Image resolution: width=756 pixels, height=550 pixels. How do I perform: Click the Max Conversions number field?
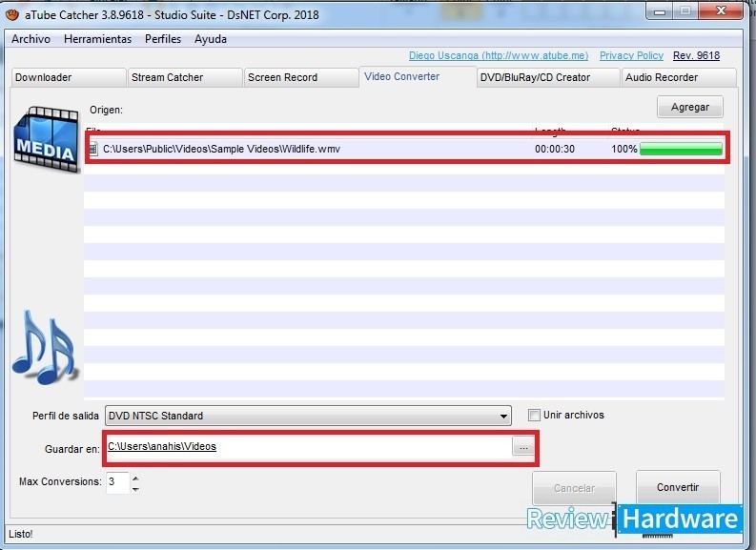(117, 482)
